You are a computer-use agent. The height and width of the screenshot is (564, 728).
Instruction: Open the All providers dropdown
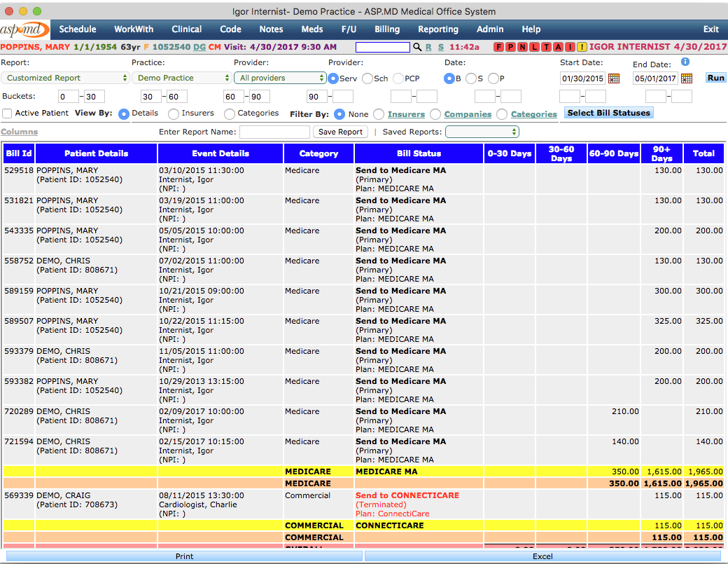click(280, 78)
